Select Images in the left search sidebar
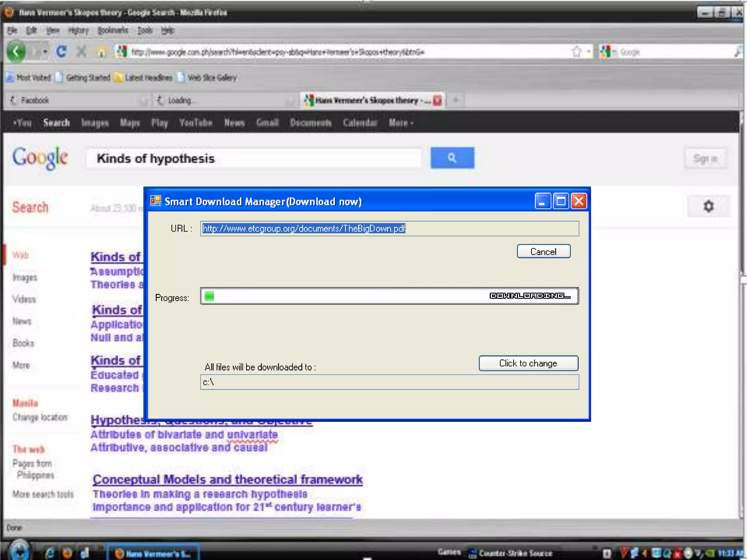747x560 pixels. tap(25, 277)
